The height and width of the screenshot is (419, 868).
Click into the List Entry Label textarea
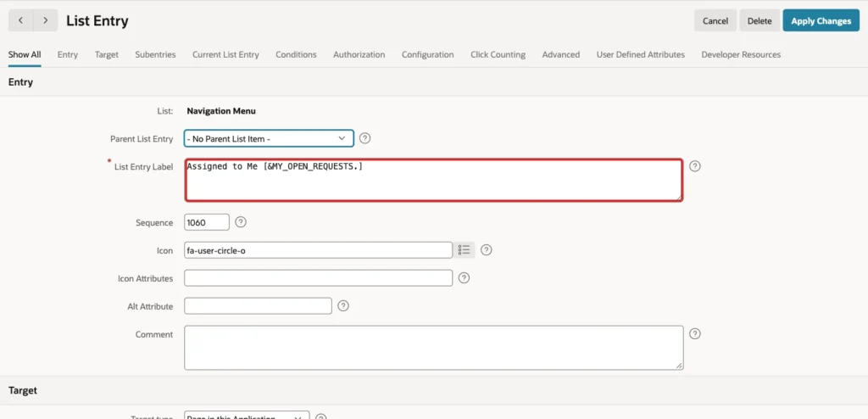(433, 180)
